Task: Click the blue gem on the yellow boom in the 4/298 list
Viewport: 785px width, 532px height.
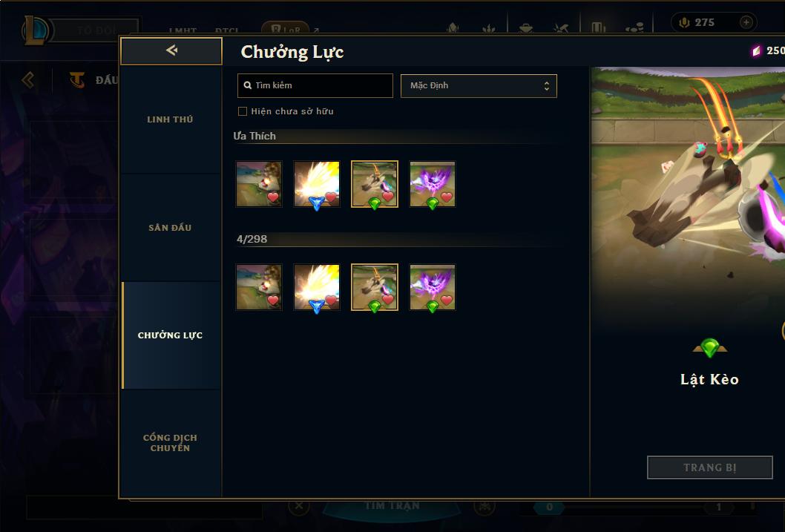Action: (x=316, y=305)
